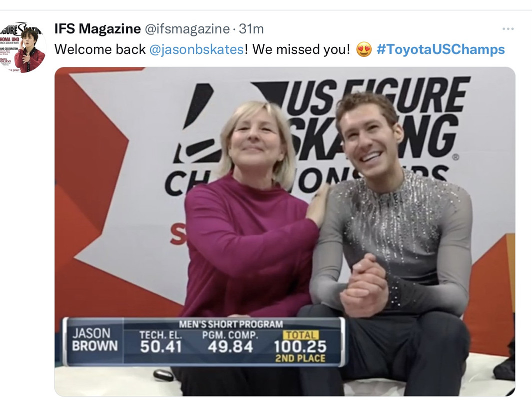
Task: Click the TECH. EL. 50.41 score
Action: pyautogui.click(x=161, y=342)
